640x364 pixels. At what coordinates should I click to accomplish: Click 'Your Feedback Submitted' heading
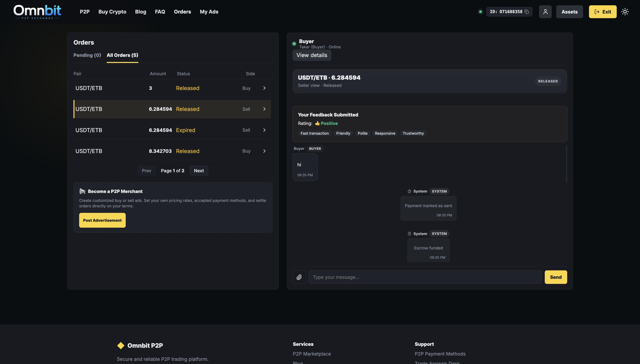tap(328, 115)
